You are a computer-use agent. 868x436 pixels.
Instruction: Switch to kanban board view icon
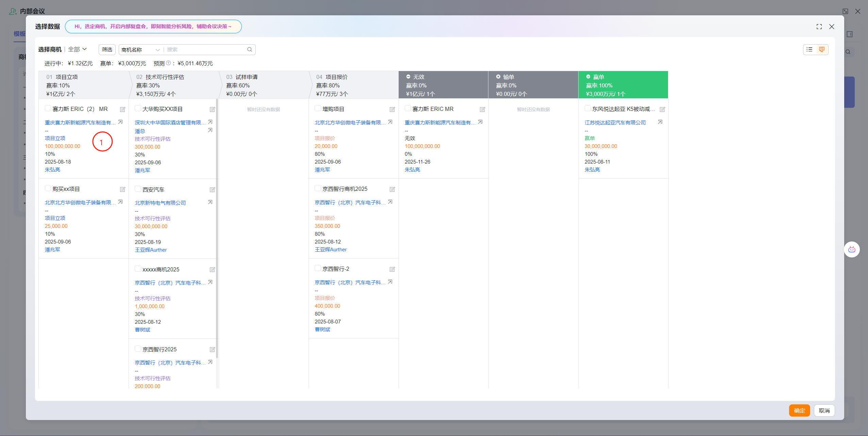pos(822,50)
